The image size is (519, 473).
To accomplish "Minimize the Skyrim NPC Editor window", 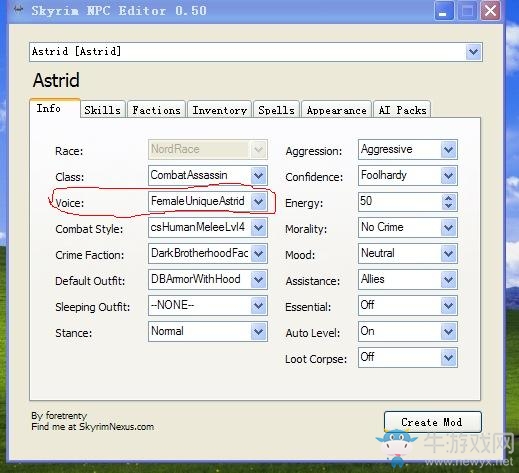I will 444,11.
